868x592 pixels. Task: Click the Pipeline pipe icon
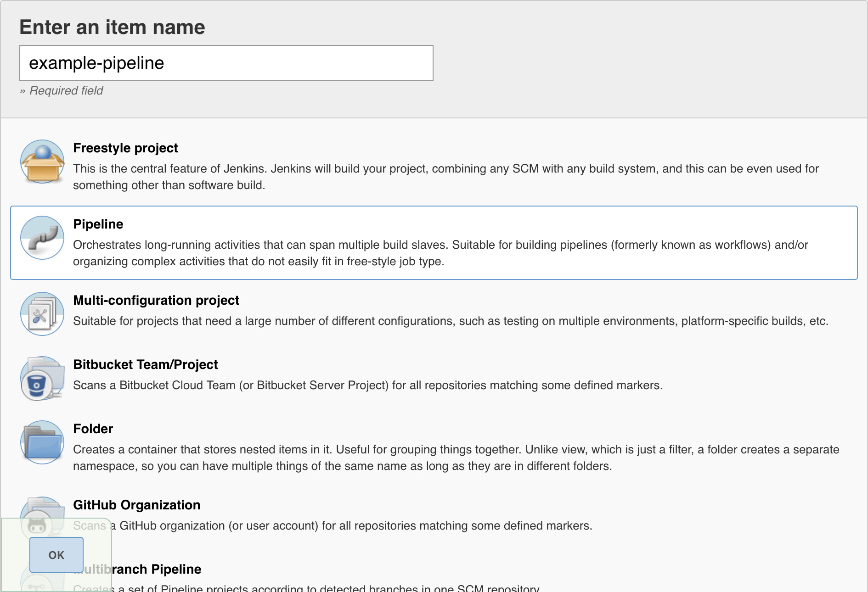coord(42,238)
